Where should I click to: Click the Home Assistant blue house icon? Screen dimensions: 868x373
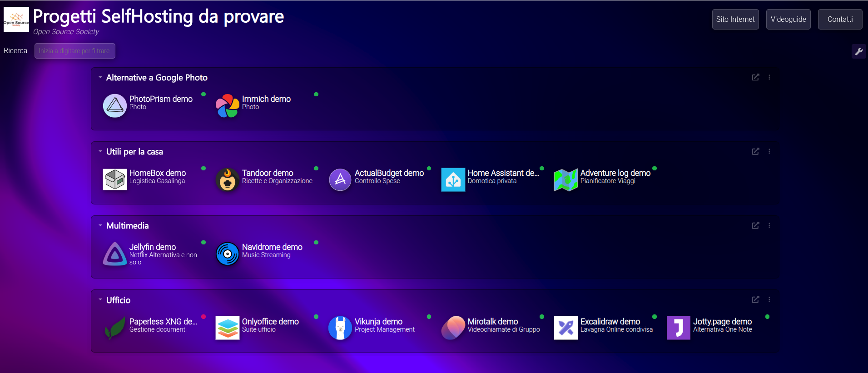click(x=453, y=180)
